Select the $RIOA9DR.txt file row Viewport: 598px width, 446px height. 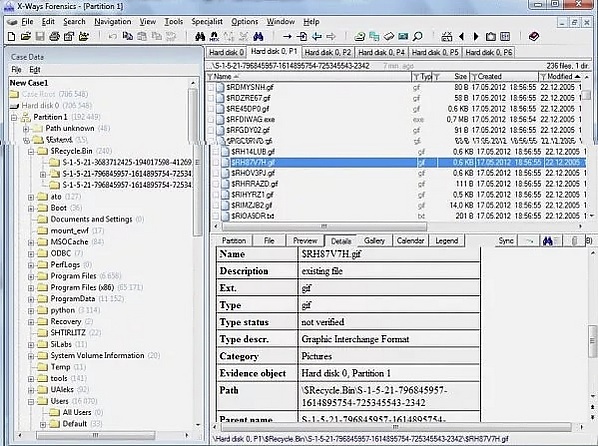[399, 216]
